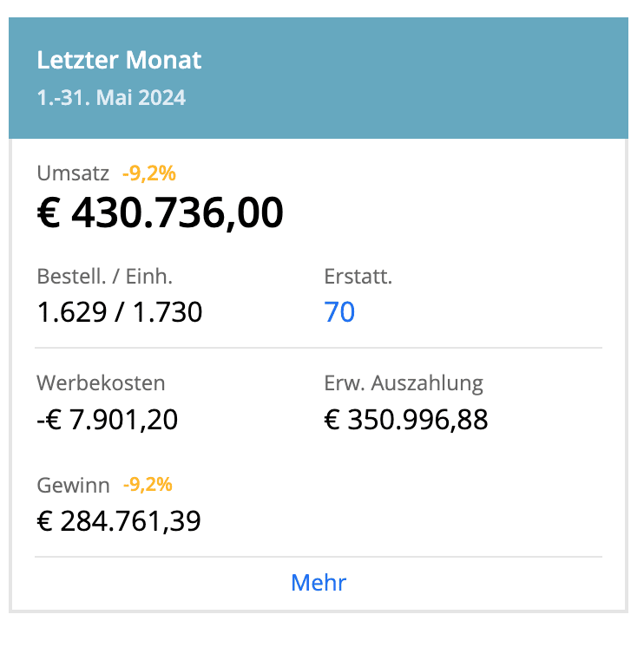Click the Erstatt. label
The image size is (644, 647).
click(x=358, y=278)
